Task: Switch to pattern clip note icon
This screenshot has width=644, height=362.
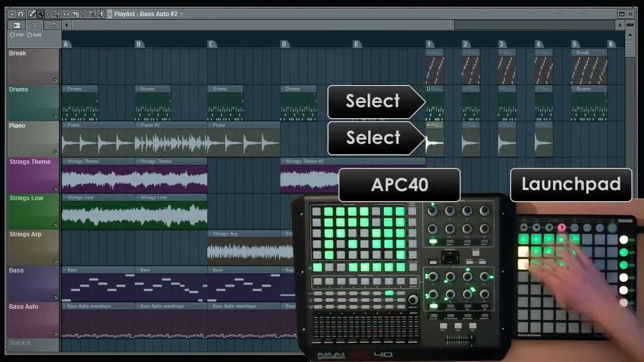Action: (53, 25)
